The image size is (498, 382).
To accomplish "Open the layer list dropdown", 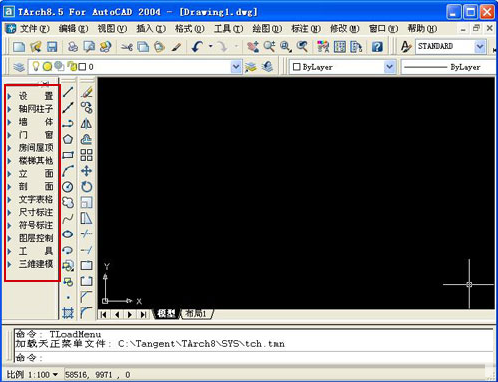I will click(x=236, y=67).
